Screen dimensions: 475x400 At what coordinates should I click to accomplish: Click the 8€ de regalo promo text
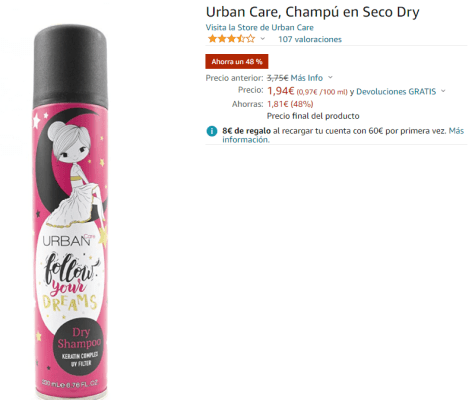246,131
